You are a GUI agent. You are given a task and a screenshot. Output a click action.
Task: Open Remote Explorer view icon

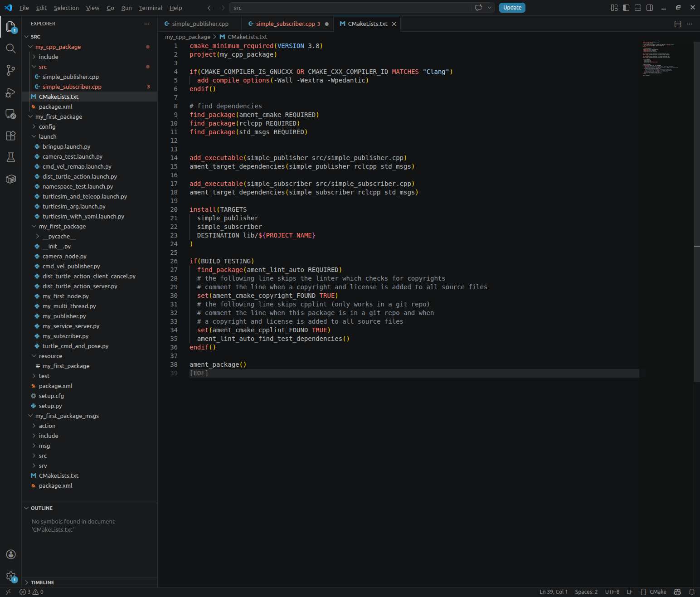(11, 114)
